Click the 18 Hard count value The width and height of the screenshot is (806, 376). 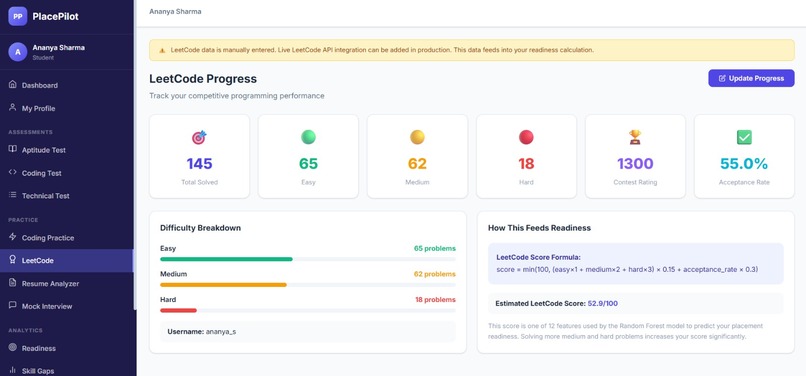(526, 164)
